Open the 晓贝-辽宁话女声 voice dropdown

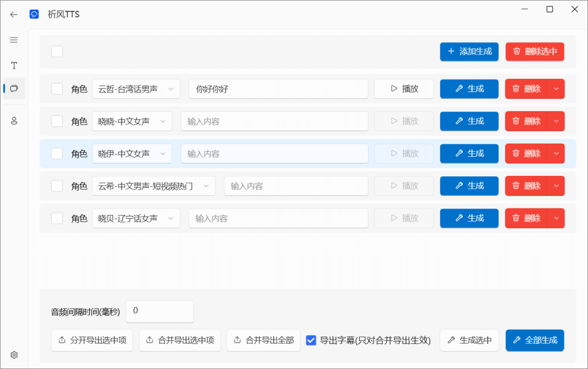click(136, 218)
